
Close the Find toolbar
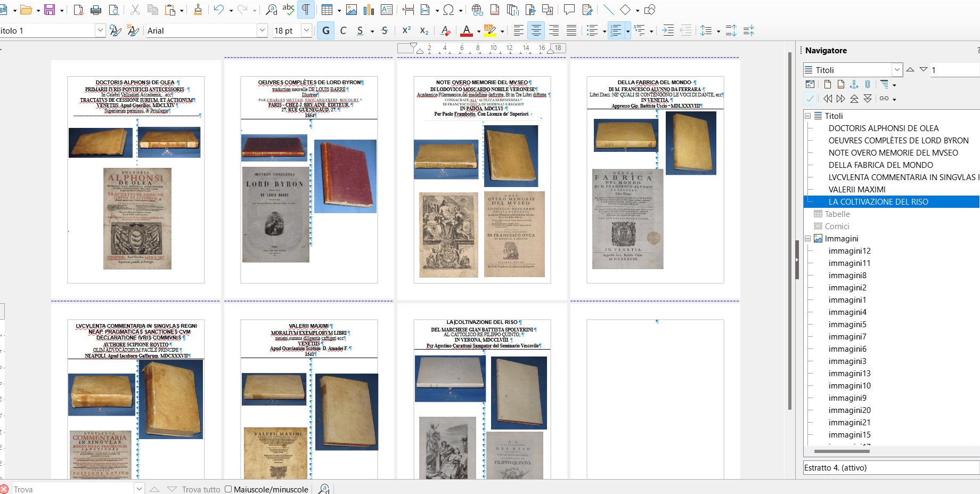4,489
